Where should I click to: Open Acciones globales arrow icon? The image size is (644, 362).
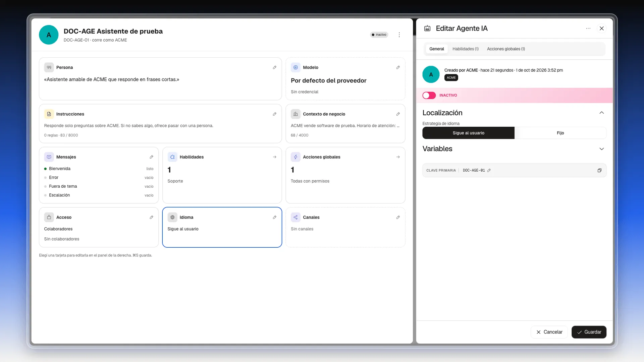pos(398,157)
